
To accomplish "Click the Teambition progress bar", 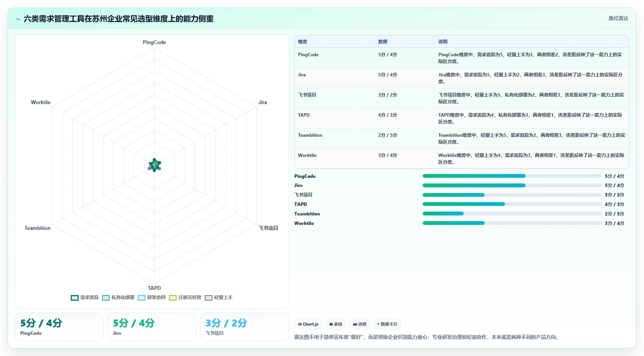I will pyautogui.click(x=512, y=214).
